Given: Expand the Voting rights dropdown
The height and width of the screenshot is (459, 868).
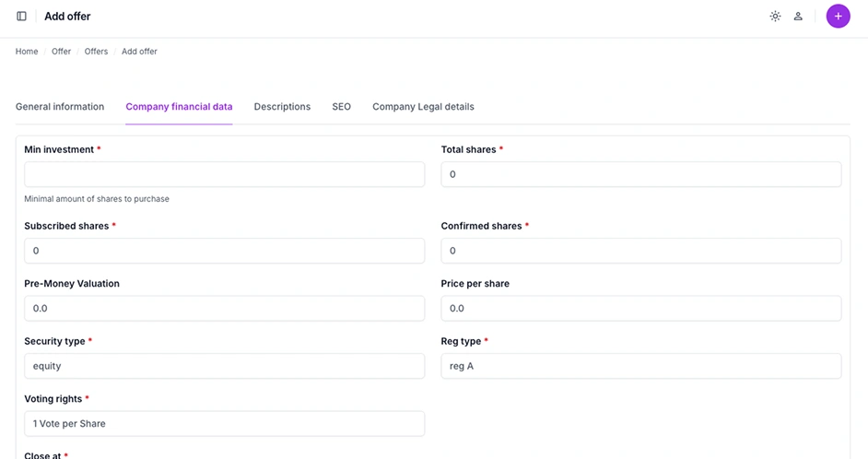Looking at the screenshot, I should point(224,424).
